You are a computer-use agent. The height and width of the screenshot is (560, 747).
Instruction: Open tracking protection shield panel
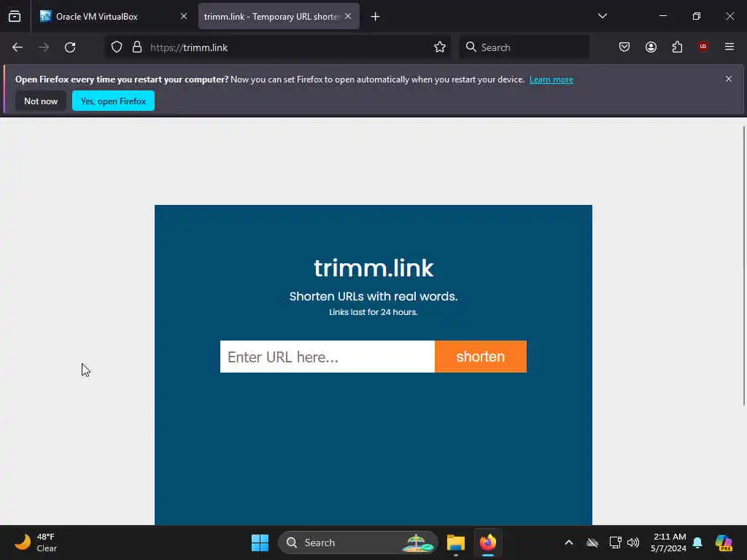[x=117, y=47]
